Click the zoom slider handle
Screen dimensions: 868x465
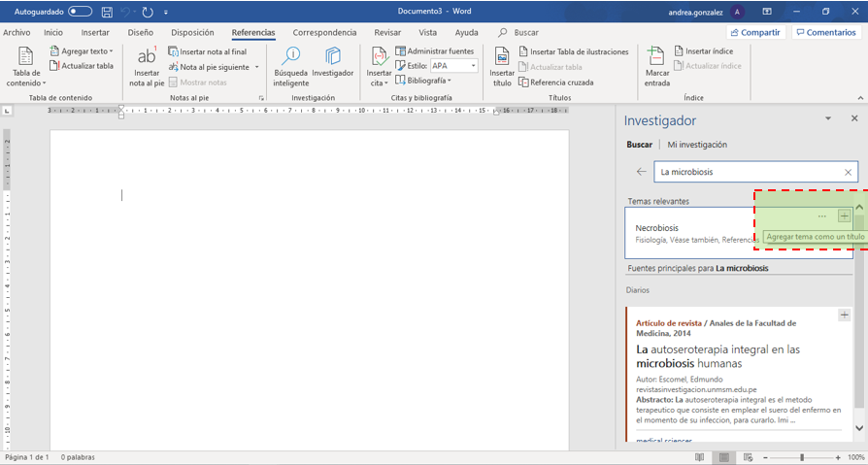pyautogui.click(x=802, y=457)
